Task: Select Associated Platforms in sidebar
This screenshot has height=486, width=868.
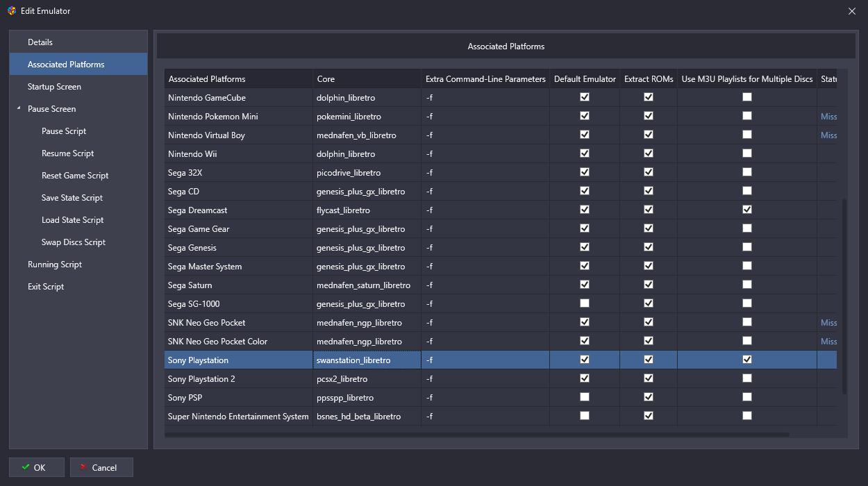Action: (78, 65)
